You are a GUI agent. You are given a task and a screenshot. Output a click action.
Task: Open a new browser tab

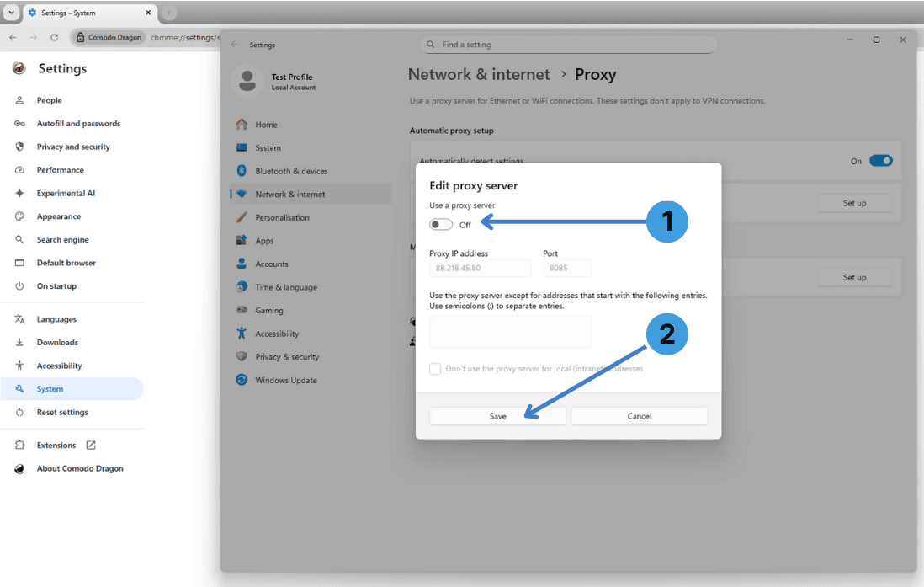(x=168, y=13)
